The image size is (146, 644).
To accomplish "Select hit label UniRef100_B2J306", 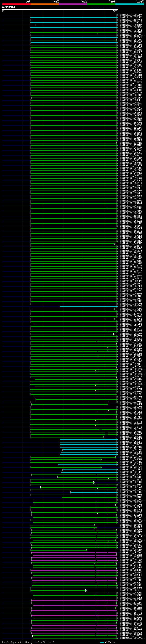I will [131, 618].
